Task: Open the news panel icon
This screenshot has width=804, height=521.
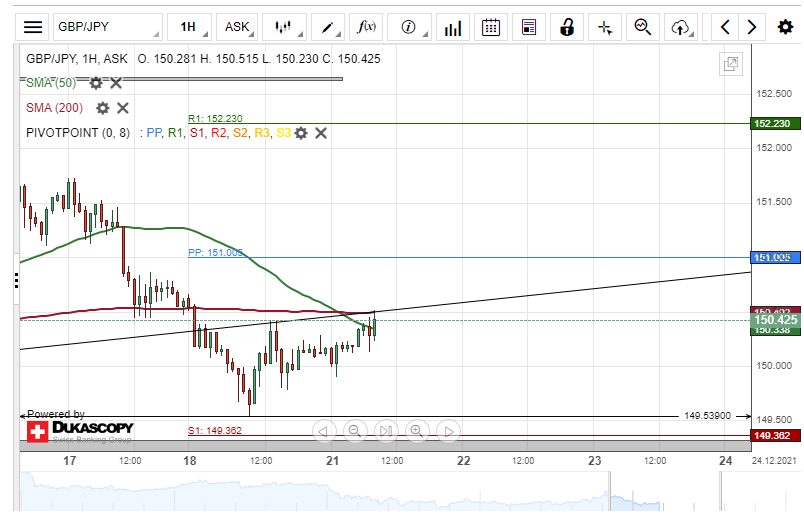Action: (x=529, y=27)
